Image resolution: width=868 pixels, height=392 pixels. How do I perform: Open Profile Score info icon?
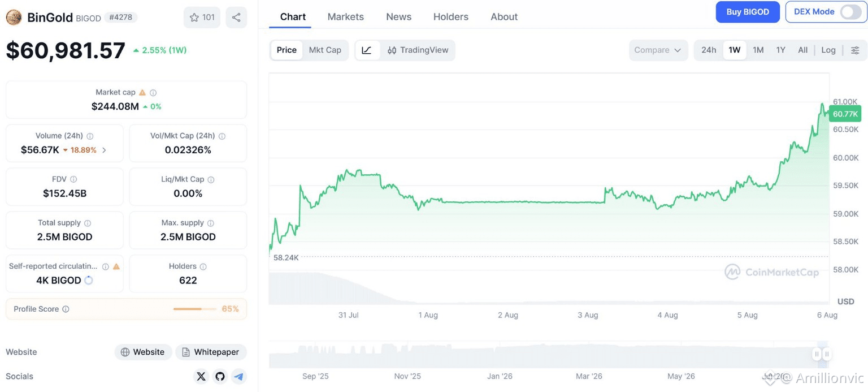66,309
